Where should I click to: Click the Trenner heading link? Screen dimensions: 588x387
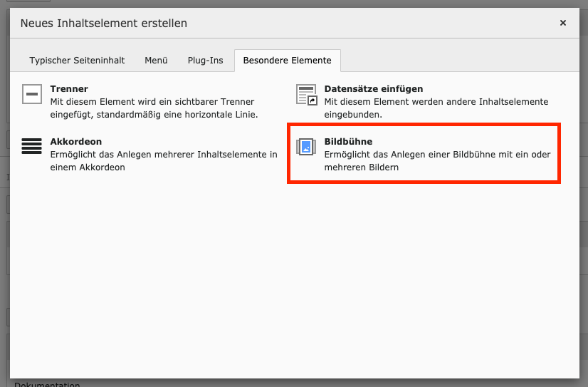point(69,89)
